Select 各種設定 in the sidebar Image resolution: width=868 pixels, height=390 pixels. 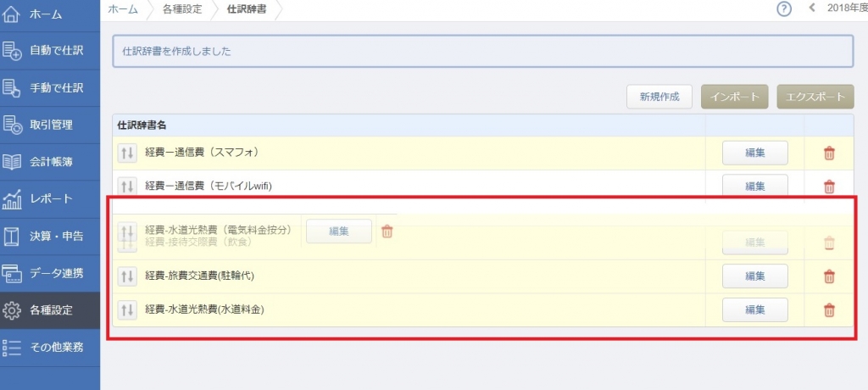point(50,311)
